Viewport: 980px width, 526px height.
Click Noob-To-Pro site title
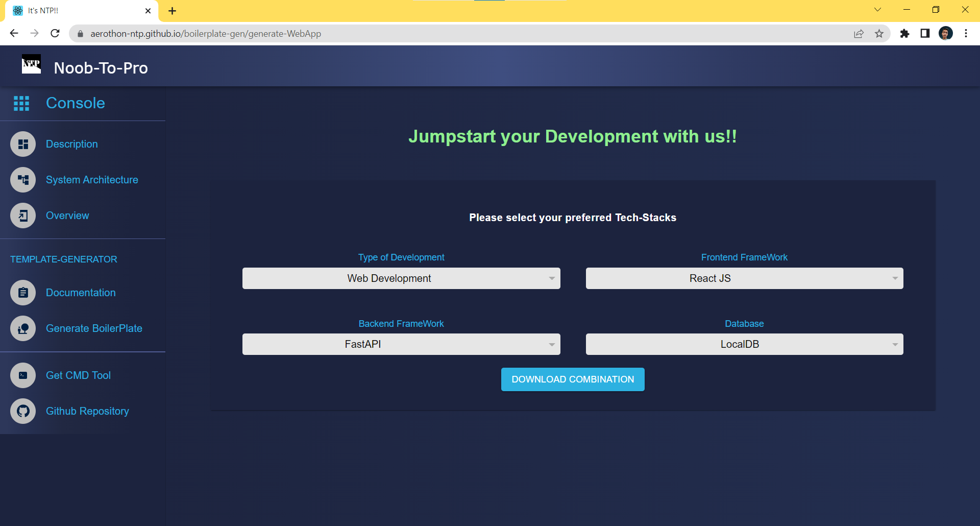click(101, 68)
